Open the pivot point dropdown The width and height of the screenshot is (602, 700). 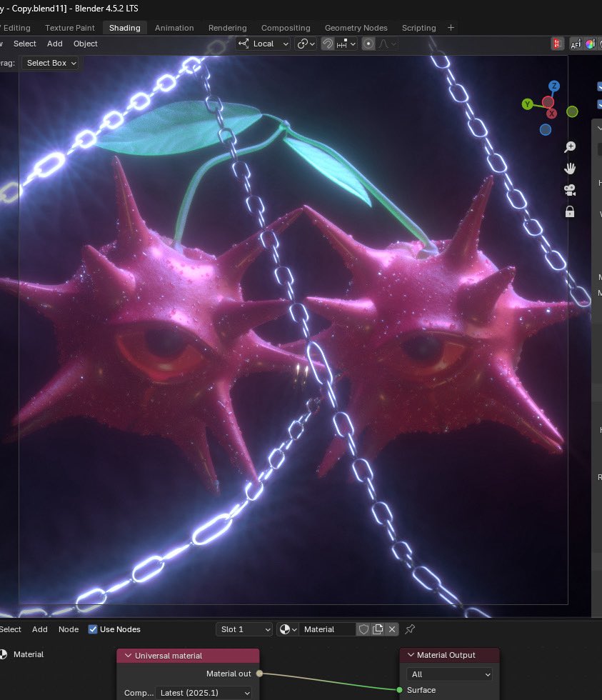pyautogui.click(x=306, y=44)
